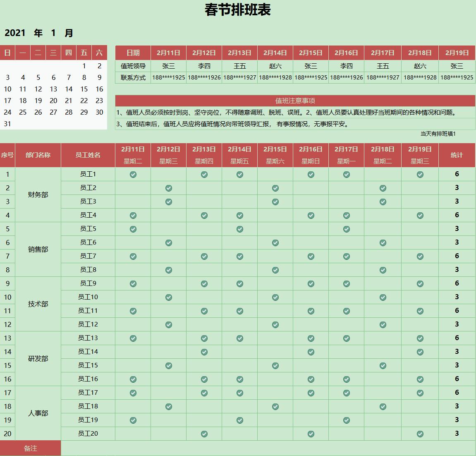Image resolution: width=476 pixels, height=456 pixels.
Task: Expand the 人事部 department group
Action: click(38, 413)
